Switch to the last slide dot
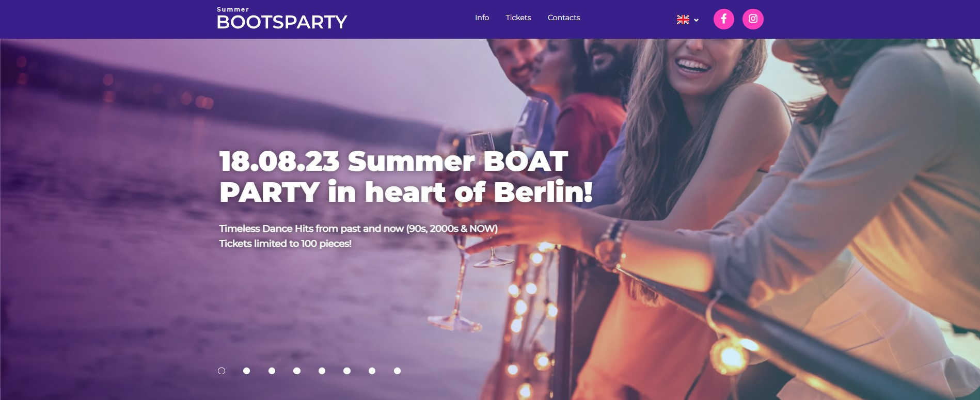This screenshot has height=400, width=980. coord(397,371)
